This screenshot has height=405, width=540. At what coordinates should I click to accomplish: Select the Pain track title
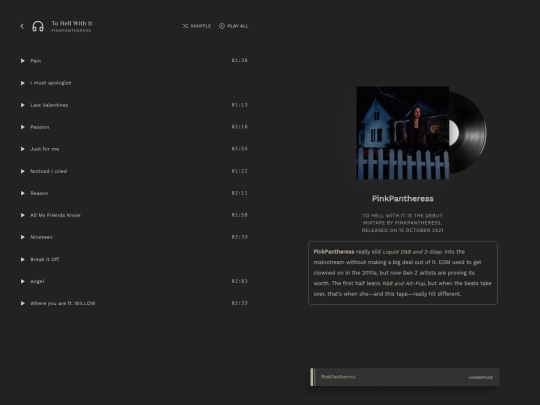coord(35,61)
